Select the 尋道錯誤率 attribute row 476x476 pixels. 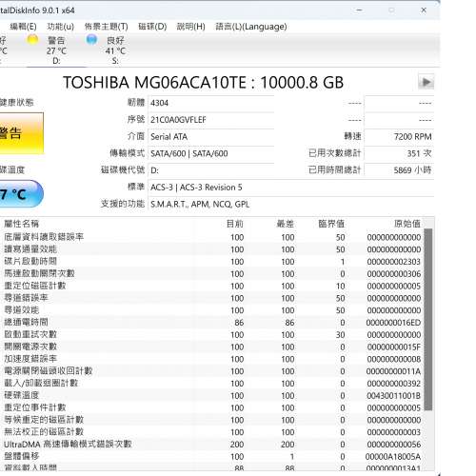pyautogui.click(x=212, y=298)
